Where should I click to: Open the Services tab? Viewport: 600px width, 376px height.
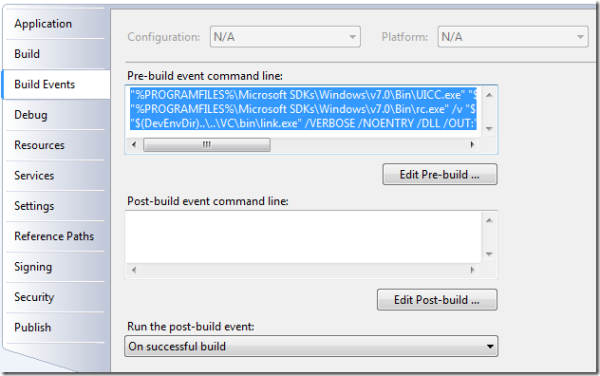coord(55,176)
